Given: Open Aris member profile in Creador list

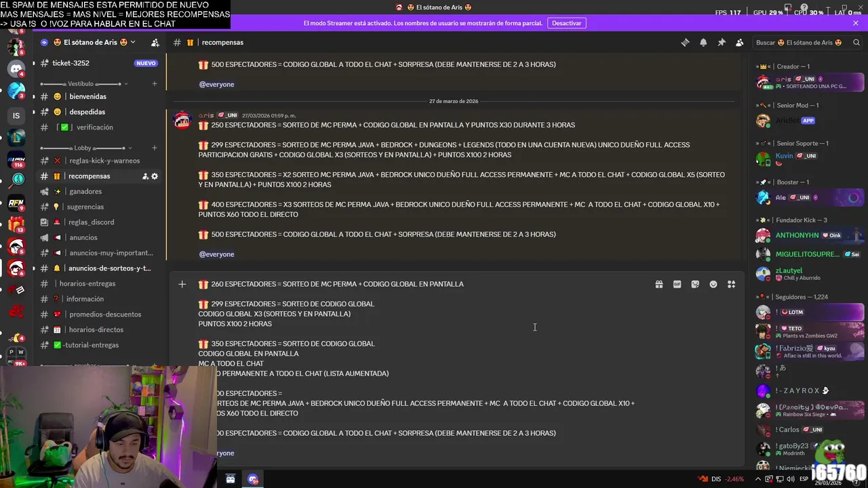Looking at the screenshot, I should (810, 83).
